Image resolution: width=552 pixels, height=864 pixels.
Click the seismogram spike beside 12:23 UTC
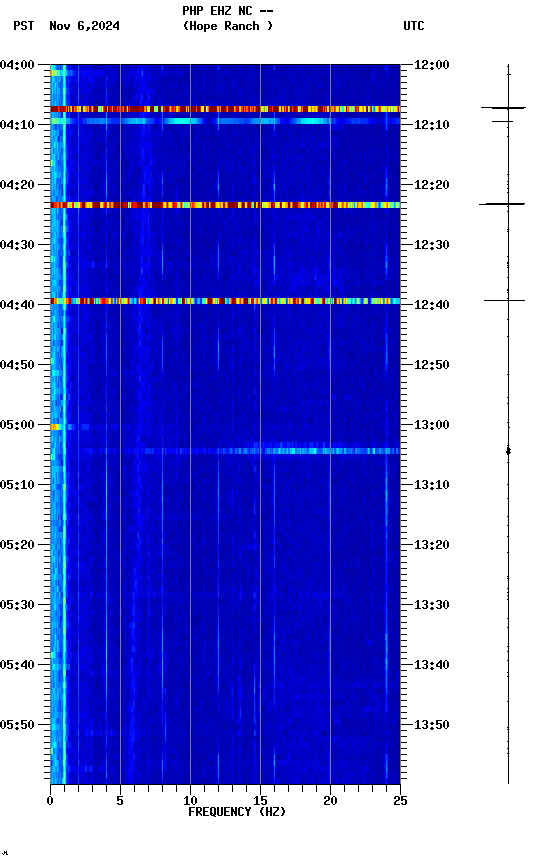(502, 204)
